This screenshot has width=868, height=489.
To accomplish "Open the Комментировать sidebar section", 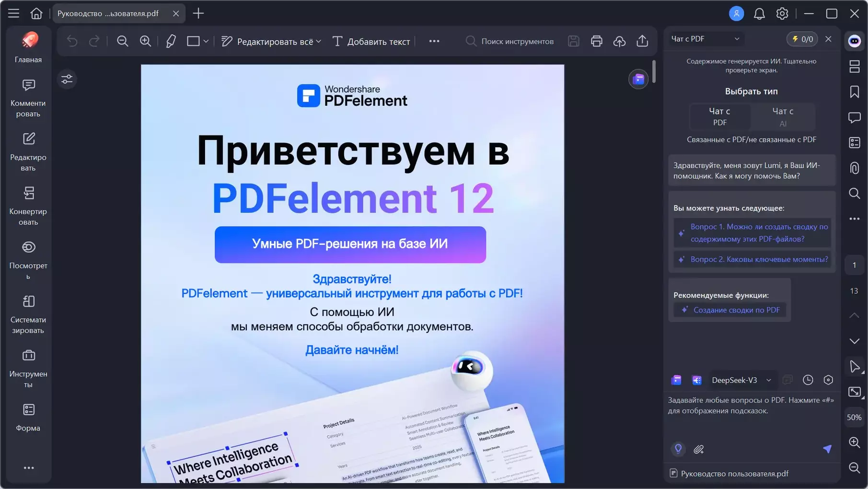I will point(28,98).
